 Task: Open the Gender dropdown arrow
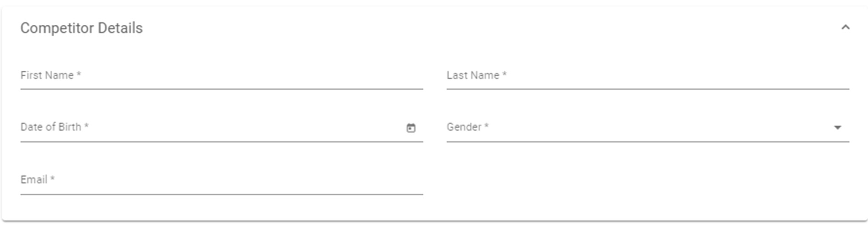click(837, 127)
